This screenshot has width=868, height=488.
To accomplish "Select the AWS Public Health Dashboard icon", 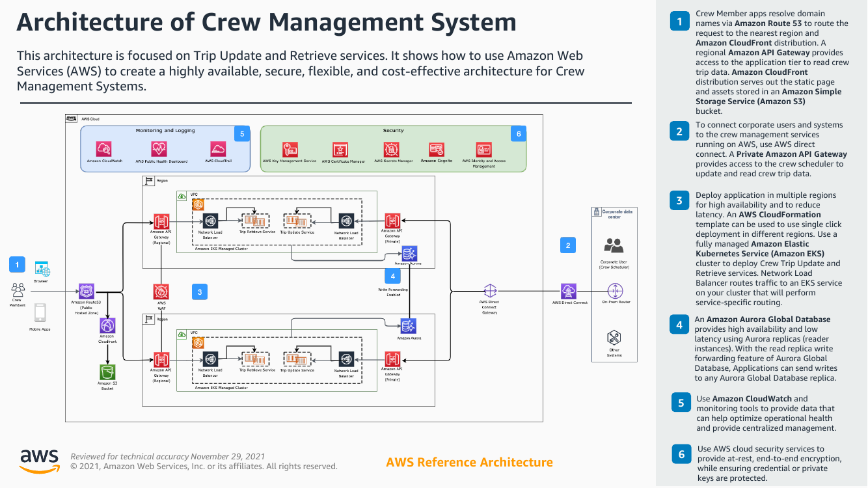I will 159,148.
